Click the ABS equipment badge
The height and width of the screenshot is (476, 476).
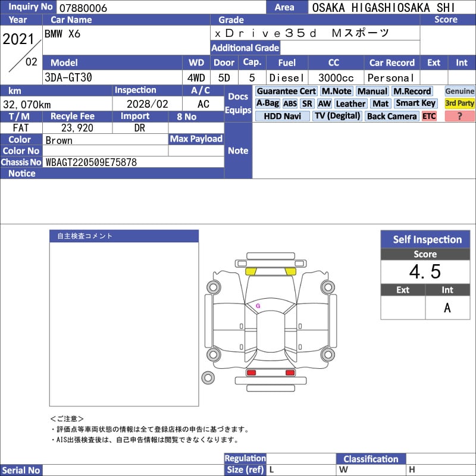(x=290, y=104)
